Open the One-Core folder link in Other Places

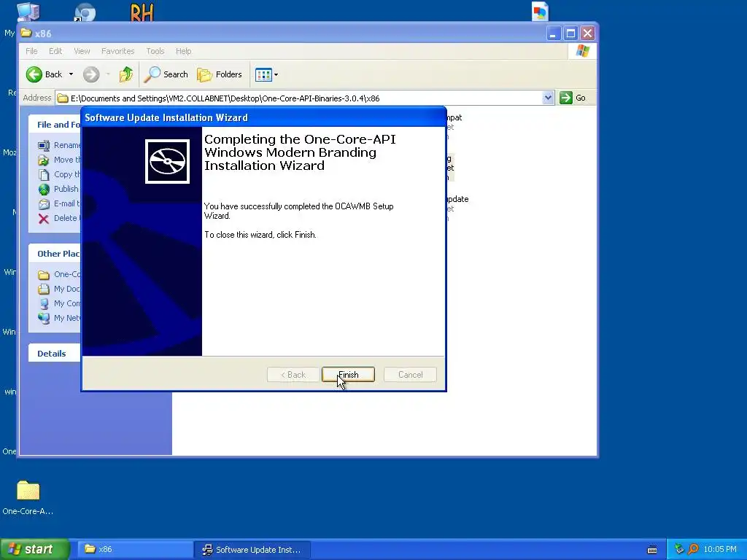(59, 274)
